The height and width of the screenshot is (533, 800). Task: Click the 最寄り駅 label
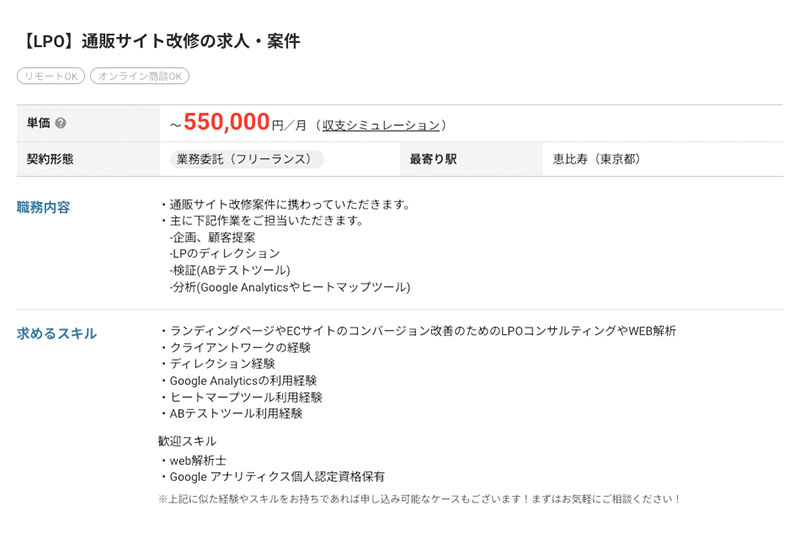(x=433, y=159)
